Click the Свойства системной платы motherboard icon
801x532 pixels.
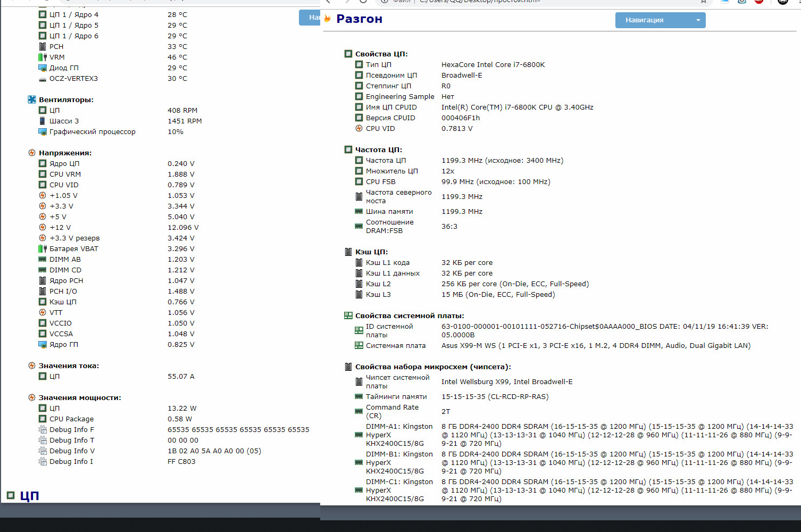tap(348, 315)
